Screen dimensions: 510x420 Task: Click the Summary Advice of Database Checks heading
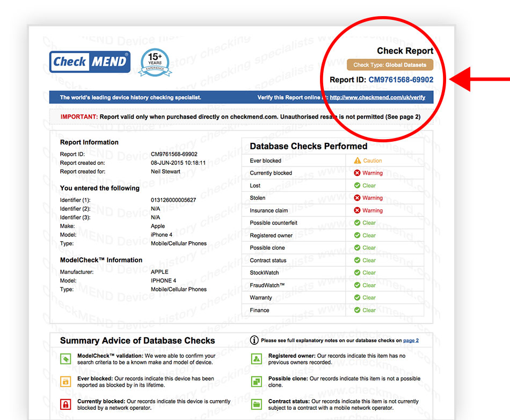(x=137, y=341)
